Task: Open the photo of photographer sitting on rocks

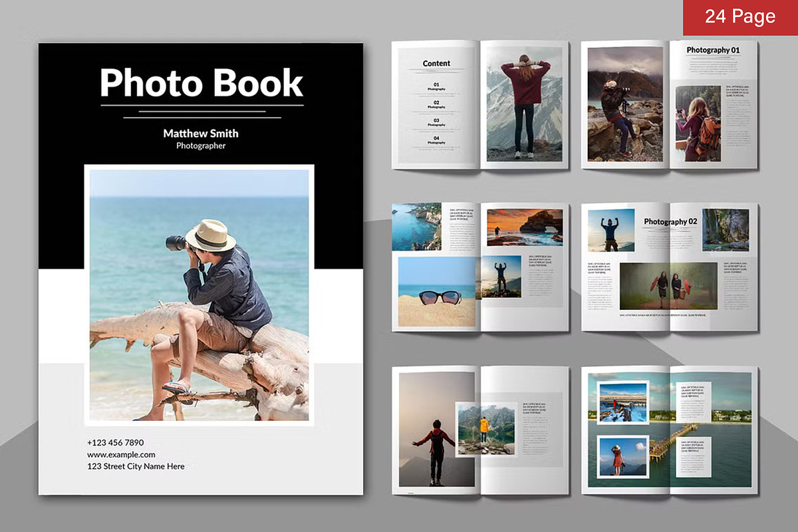Action: click(625, 104)
